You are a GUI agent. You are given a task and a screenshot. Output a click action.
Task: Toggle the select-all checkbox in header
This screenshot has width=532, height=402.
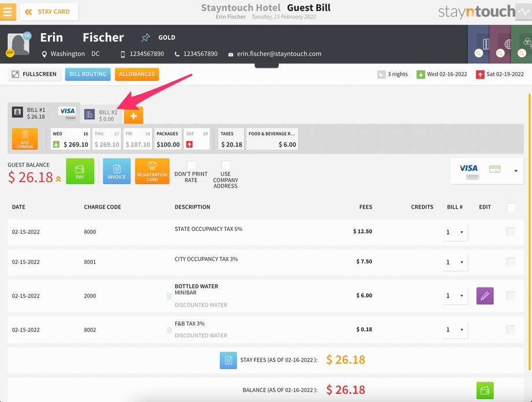(x=511, y=207)
